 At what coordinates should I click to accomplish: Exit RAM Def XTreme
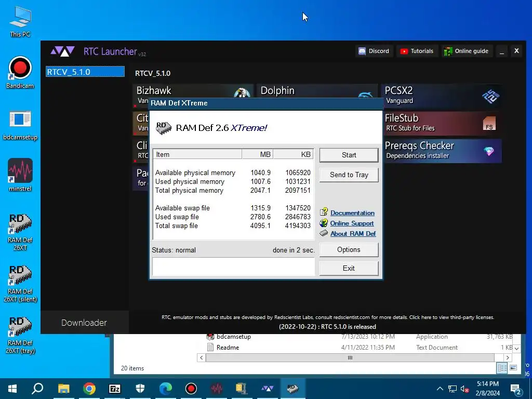[349, 269]
